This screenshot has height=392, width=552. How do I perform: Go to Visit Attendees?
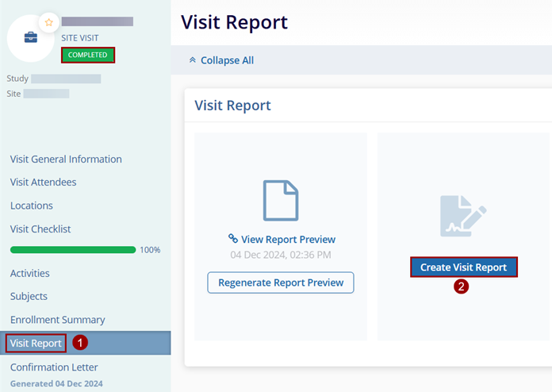(x=44, y=182)
